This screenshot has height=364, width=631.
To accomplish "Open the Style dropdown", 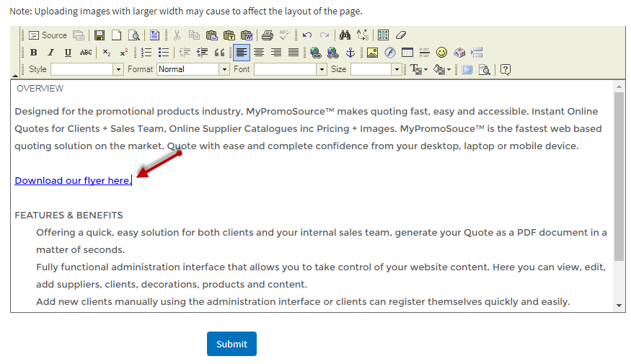I will (x=118, y=70).
